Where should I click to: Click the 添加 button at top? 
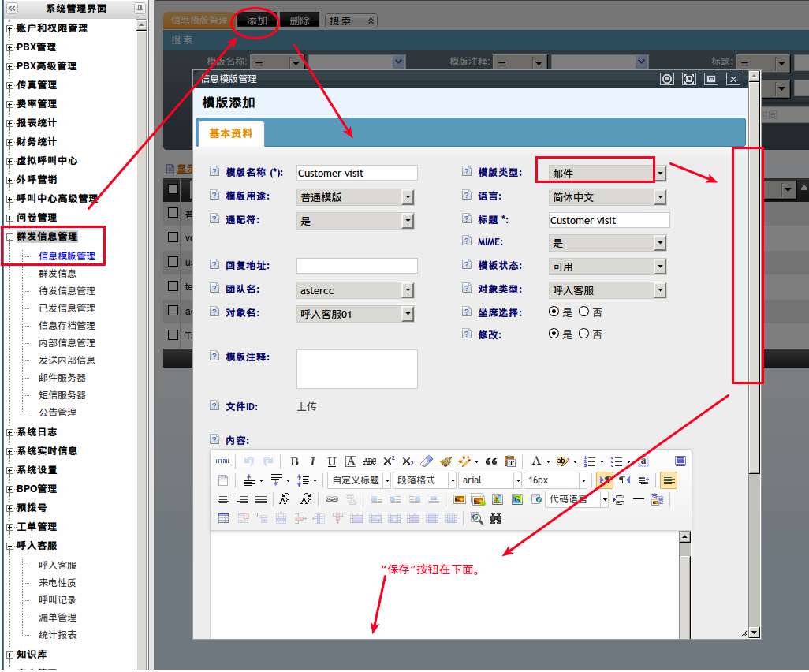257,21
